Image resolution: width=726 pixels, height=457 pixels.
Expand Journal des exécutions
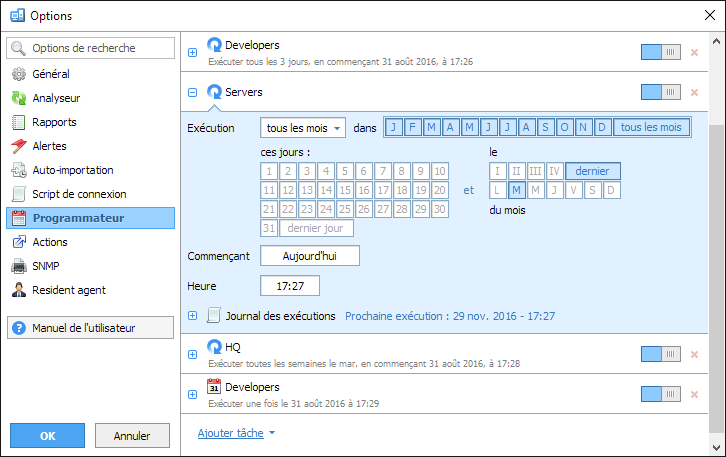pos(193,316)
